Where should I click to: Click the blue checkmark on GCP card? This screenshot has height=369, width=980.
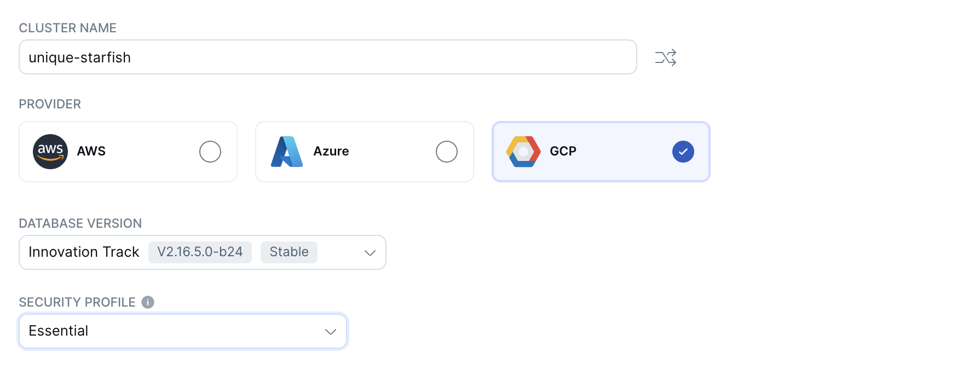(682, 152)
